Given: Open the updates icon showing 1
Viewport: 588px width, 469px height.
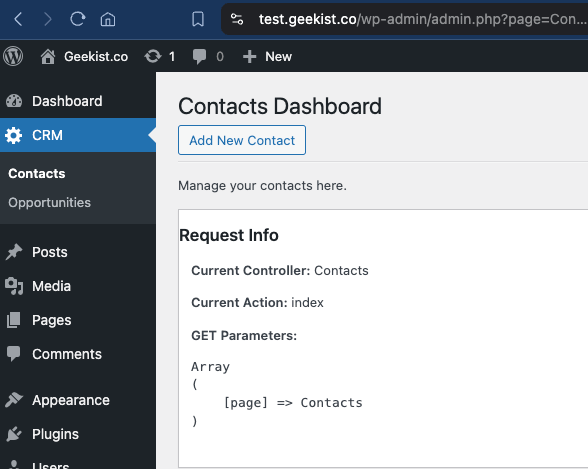Looking at the screenshot, I should (x=153, y=57).
